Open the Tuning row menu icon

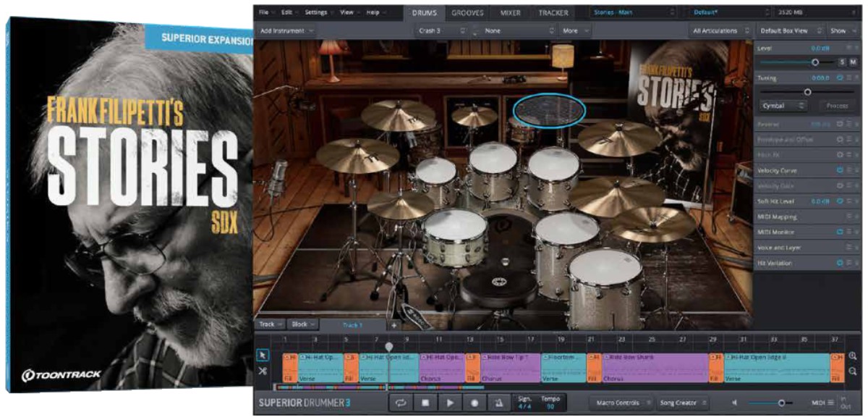[x=848, y=77]
